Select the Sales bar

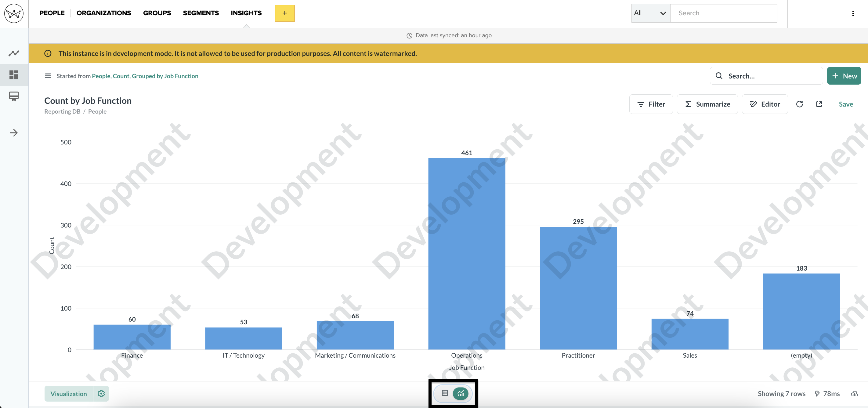click(690, 334)
